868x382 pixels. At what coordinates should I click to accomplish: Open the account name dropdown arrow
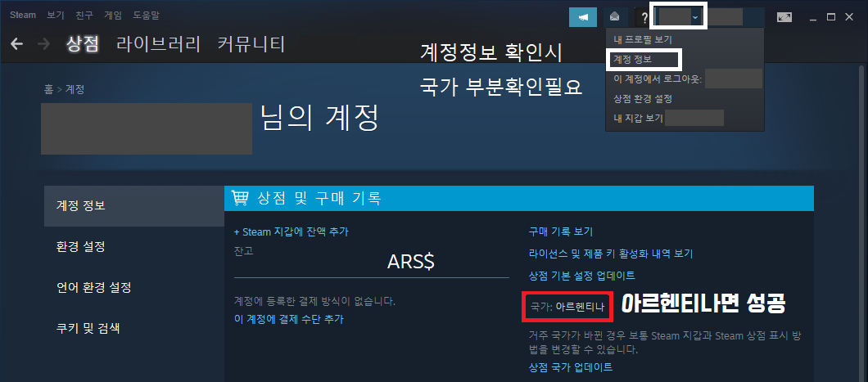(694, 18)
